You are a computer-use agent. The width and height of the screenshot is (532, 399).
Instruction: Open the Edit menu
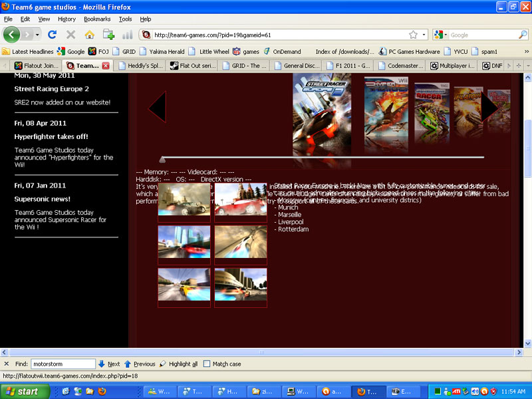point(25,19)
